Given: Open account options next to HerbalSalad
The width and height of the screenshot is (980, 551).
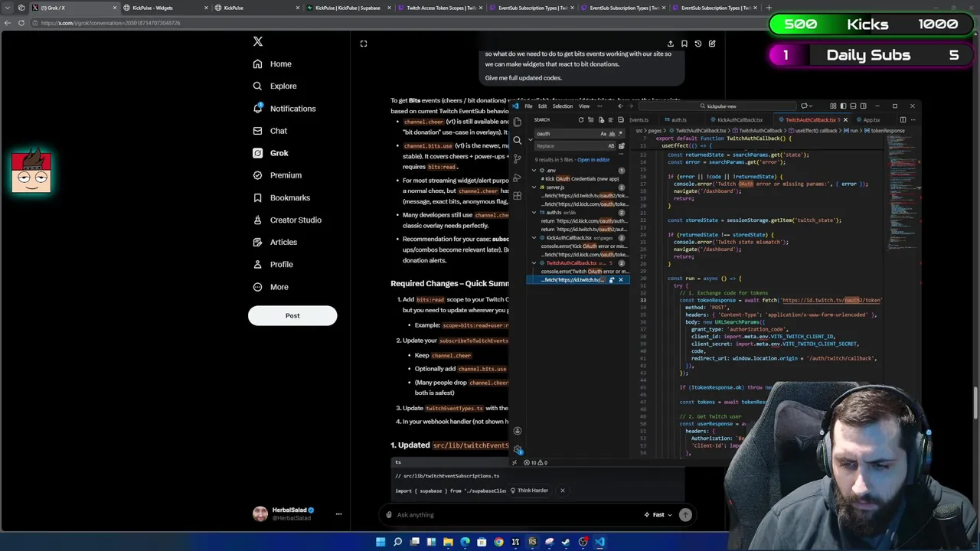Looking at the screenshot, I should [x=338, y=514].
